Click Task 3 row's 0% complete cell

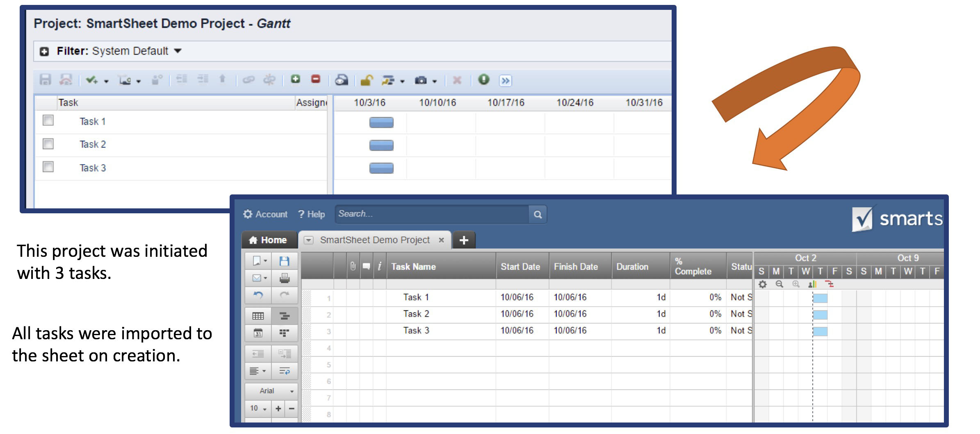click(x=698, y=331)
